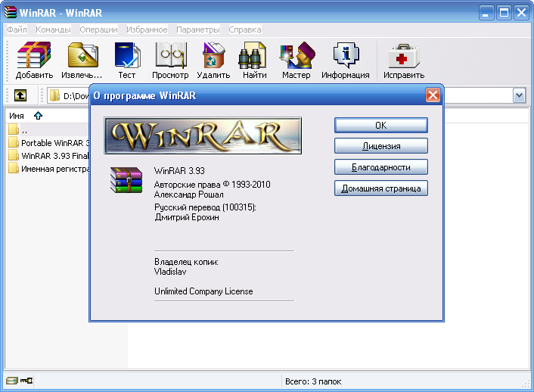Image resolution: width=534 pixels, height=392 pixels.
Task: Click the Добавить (Add) toolbar icon
Action: point(34,61)
